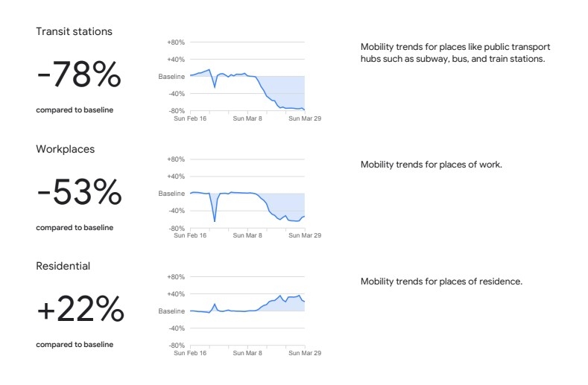Click the places of residence description
Screen dimensions: 588x385
[441, 281]
